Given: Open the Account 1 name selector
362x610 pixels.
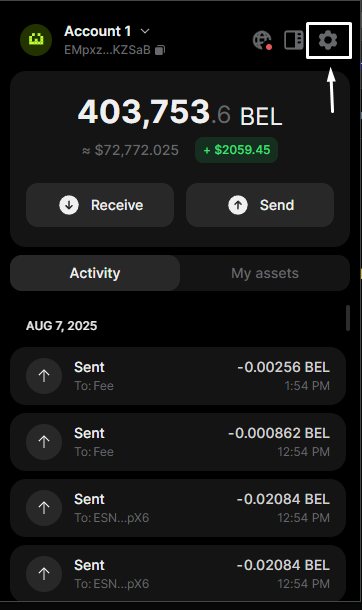Looking at the screenshot, I should tap(98, 31).
